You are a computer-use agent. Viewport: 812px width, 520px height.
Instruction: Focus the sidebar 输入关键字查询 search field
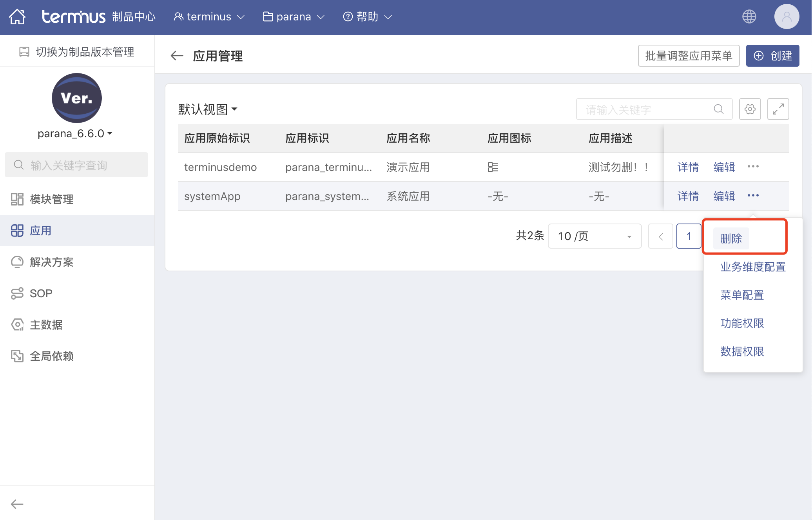[76, 165]
